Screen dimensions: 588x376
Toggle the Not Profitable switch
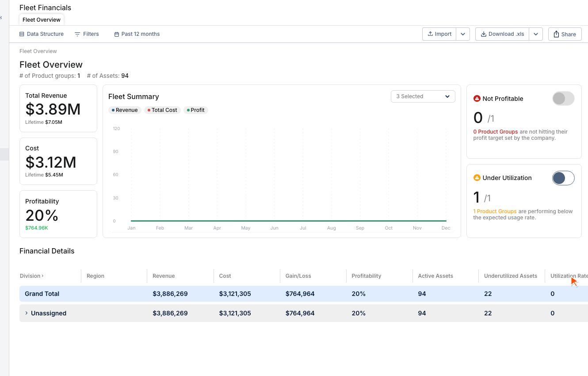click(563, 99)
